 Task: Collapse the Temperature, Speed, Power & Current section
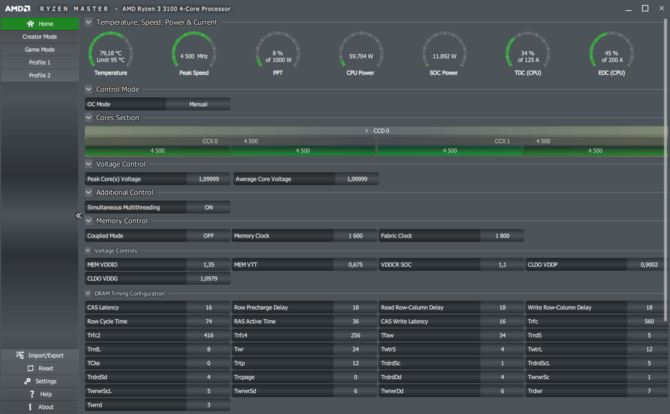(88, 22)
